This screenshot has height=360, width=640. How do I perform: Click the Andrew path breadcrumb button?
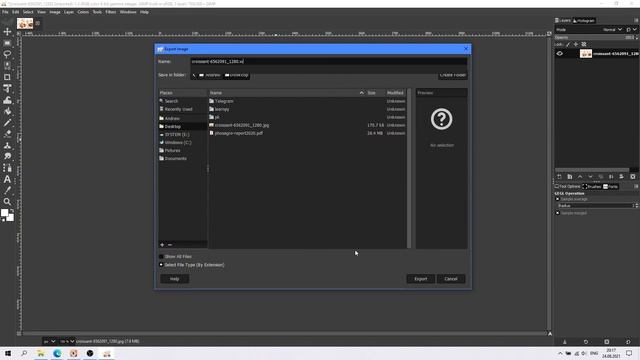click(x=210, y=75)
